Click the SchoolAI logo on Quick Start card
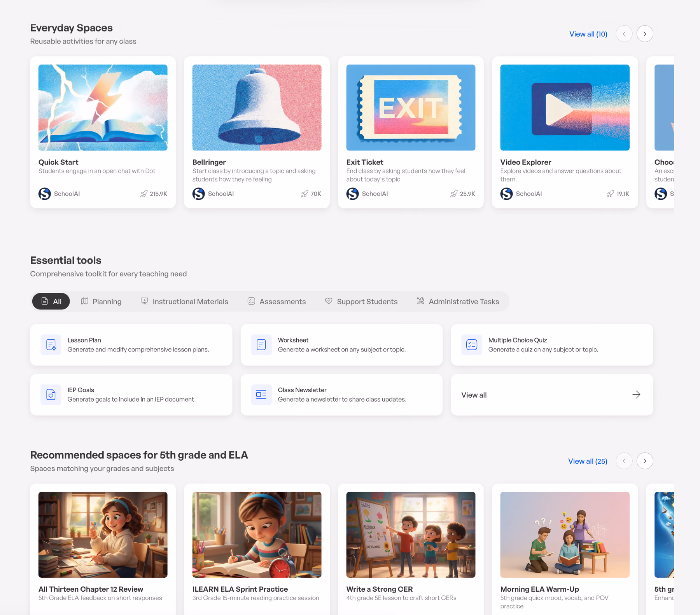The height and width of the screenshot is (615, 700). pos(45,194)
